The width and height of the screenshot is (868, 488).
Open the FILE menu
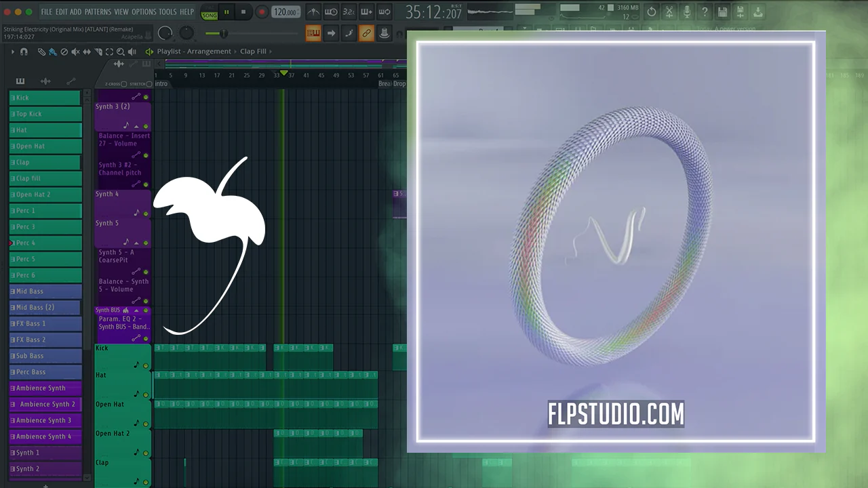point(46,12)
